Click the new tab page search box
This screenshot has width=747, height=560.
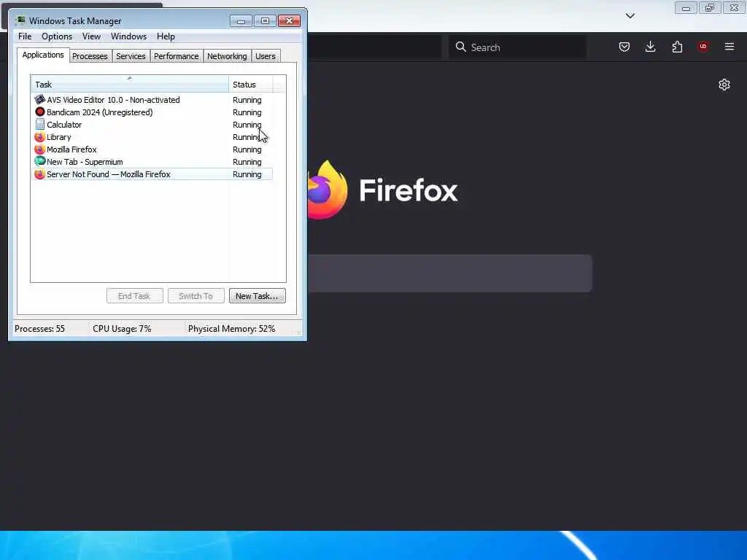(x=450, y=273)
